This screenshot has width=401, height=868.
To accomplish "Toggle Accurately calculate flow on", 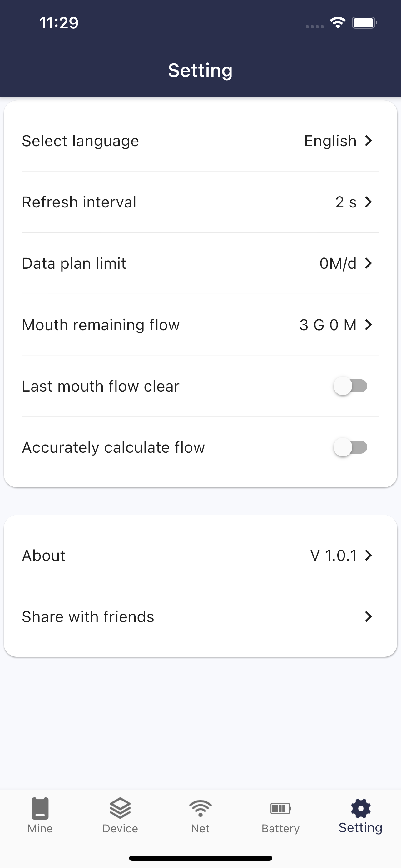I will pyautogui.click(x=350, y=447).
